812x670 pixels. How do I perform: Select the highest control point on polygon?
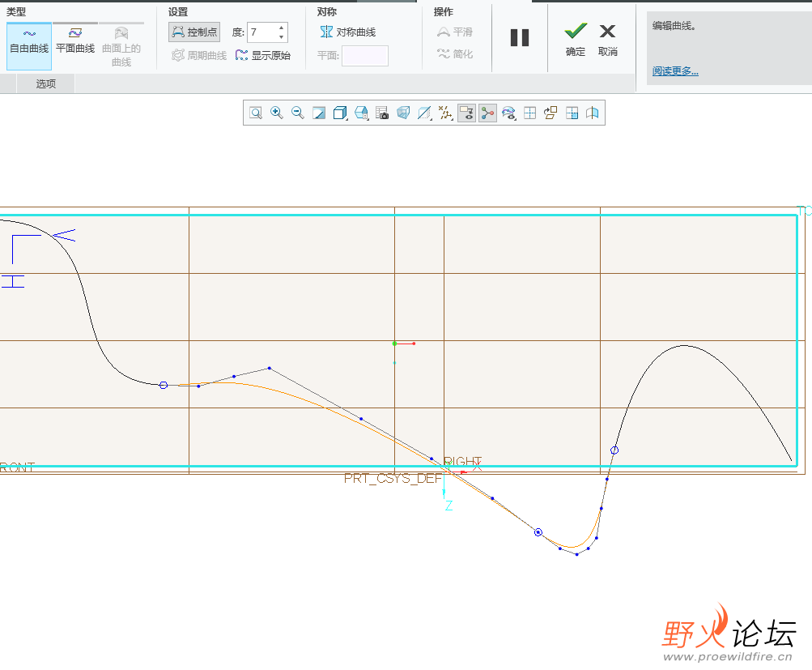pos(270,368)
